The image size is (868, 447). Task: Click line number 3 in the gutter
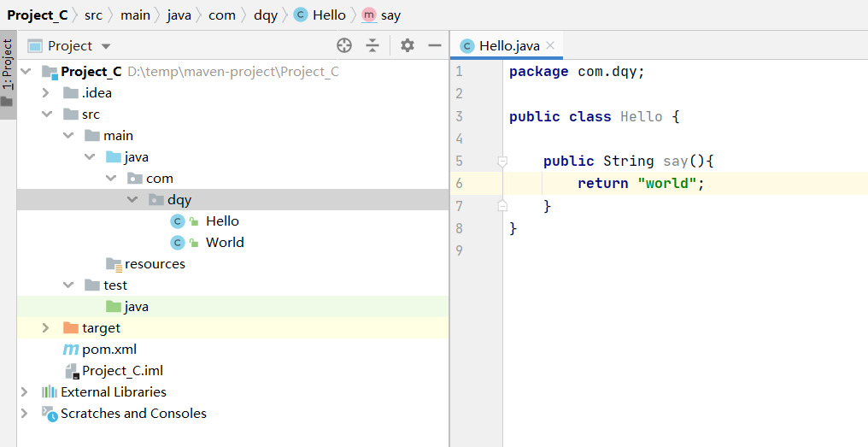click(x=459, y=117)
